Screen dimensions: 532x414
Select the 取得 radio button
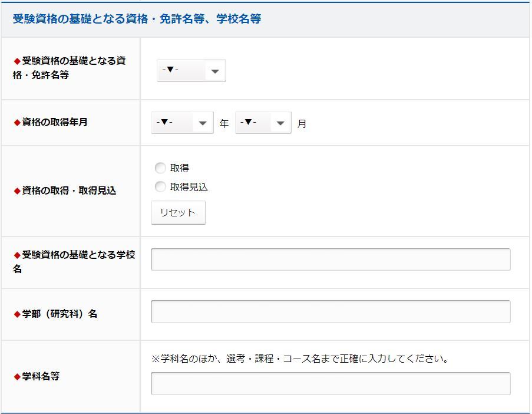tap(160, 168)
